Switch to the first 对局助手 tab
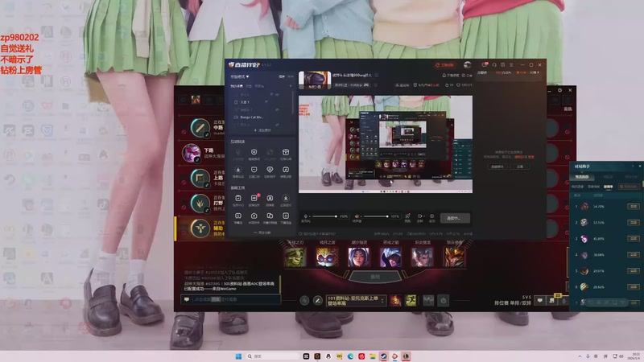The image size is (644, 362). 581,177
